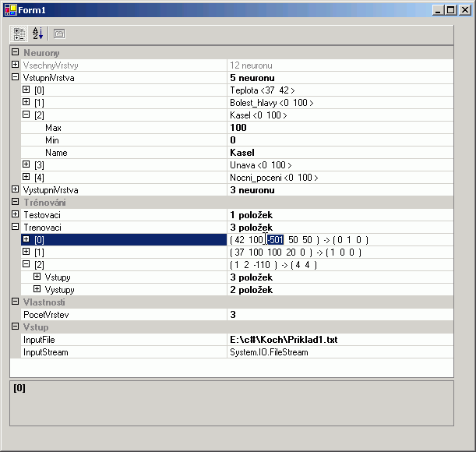
Task: Collapse the Kasel [2] input neuron
Action: pyautogui.click(x=26, y=115)
